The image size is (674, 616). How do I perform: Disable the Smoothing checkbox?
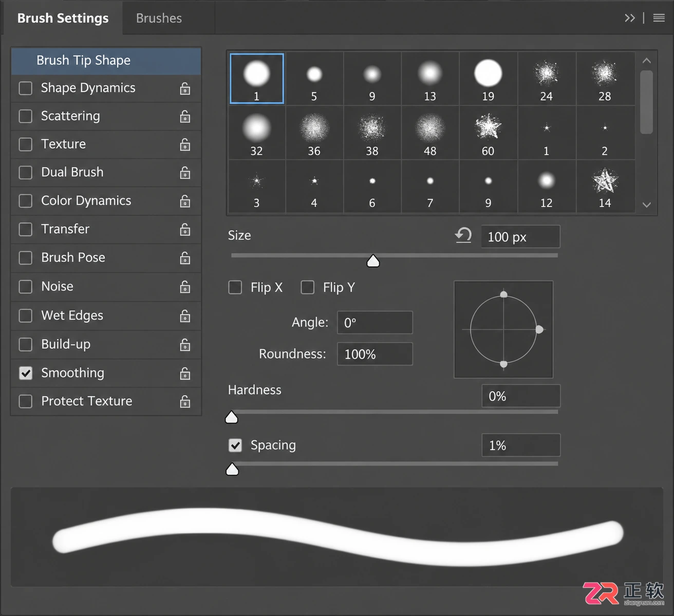pos(26,373)
